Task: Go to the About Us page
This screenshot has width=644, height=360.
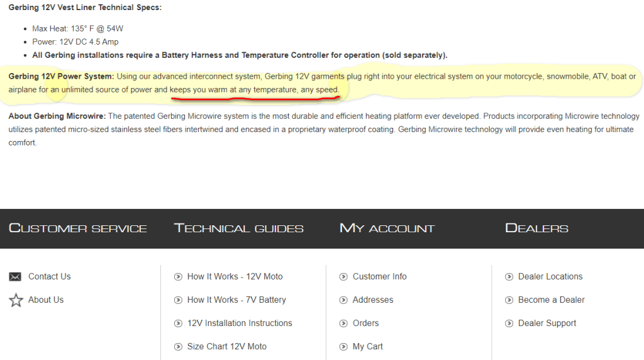Action: pyautogui.click(x=46, y=300)
